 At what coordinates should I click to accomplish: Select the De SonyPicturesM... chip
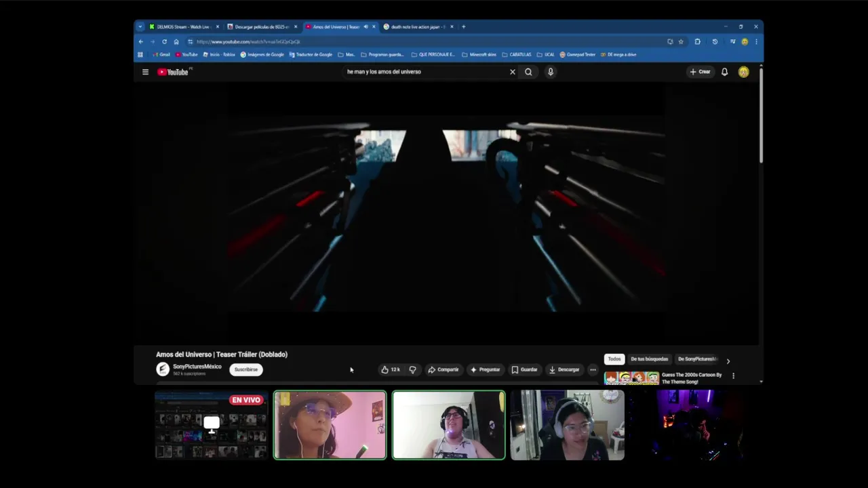[x=696, y=359]
